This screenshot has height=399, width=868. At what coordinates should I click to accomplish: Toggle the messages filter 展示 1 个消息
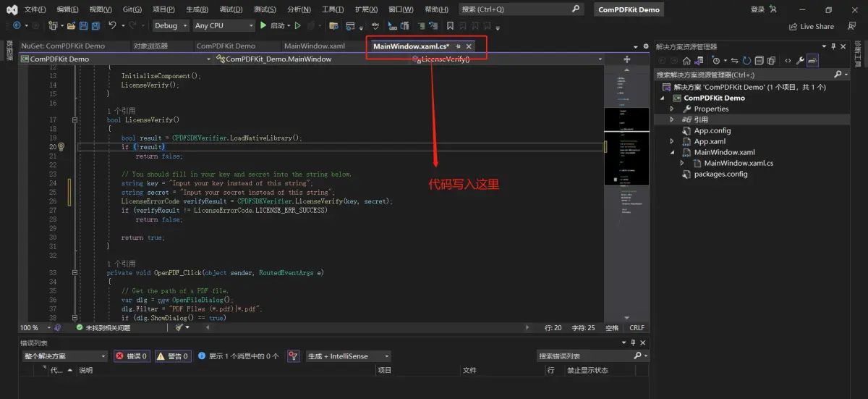[237, 356]
